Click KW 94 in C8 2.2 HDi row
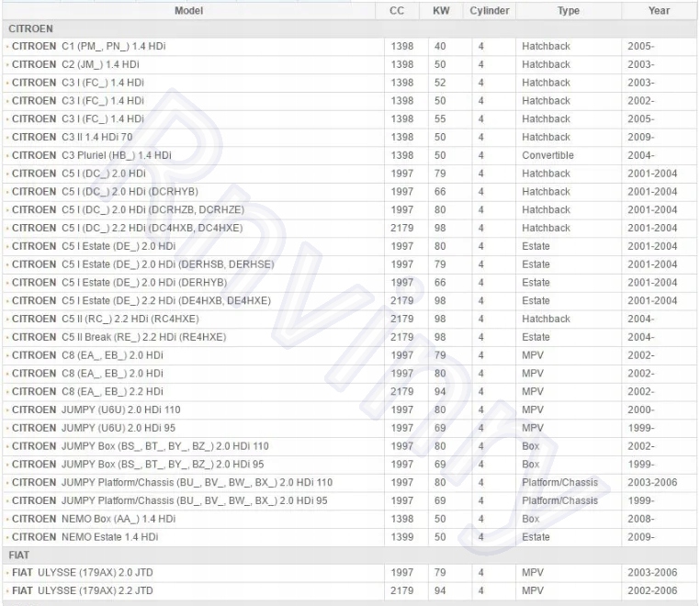 click(440, 392)
